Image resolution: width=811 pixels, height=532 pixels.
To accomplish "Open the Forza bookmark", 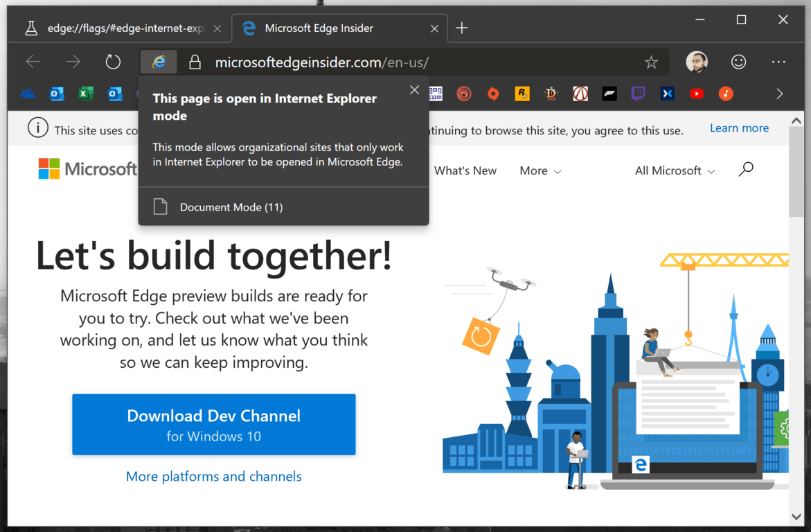I will coord(609,94).
